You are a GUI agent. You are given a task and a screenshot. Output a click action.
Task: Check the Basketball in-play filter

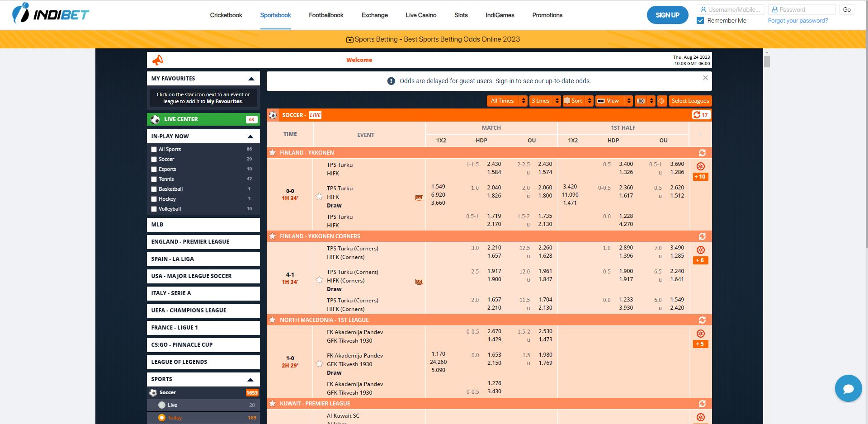point(154,189)
